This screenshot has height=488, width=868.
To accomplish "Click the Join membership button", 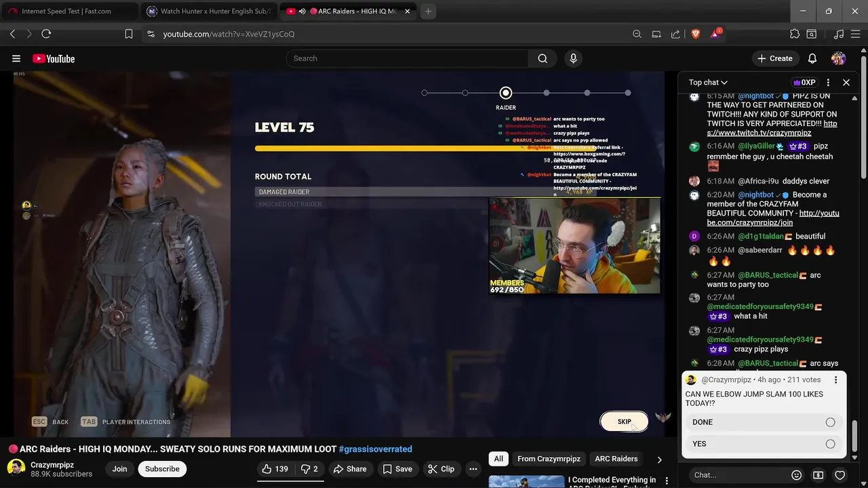I will 119,469.
